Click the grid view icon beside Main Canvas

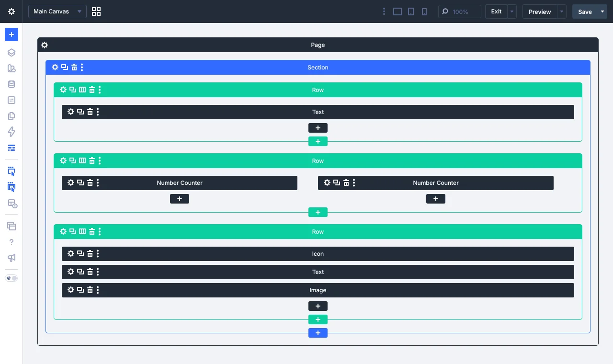[96, 11]
